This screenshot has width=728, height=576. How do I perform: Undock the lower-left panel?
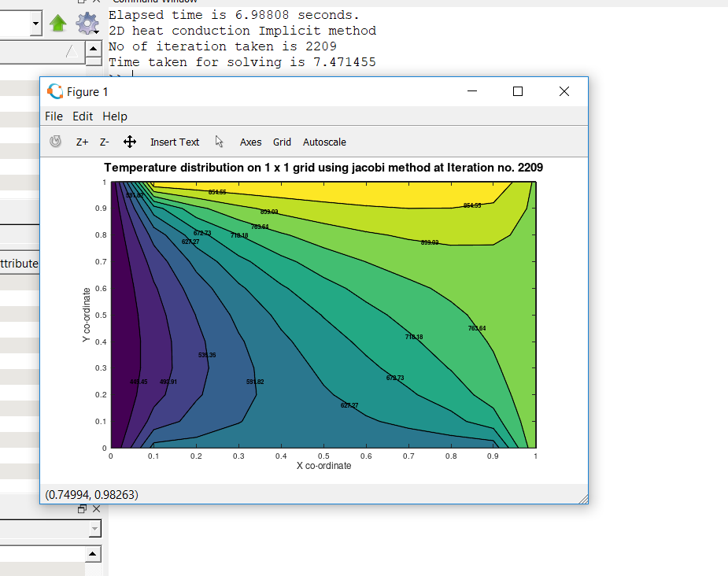pyautogui.click(x=82, y=509)
